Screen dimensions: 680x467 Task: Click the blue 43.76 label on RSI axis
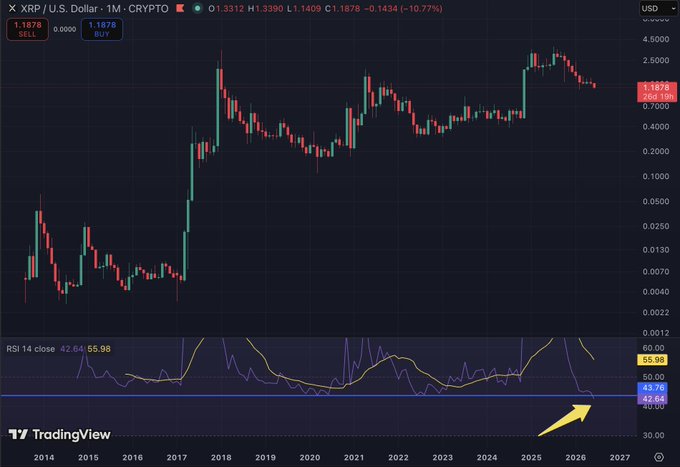653,388
